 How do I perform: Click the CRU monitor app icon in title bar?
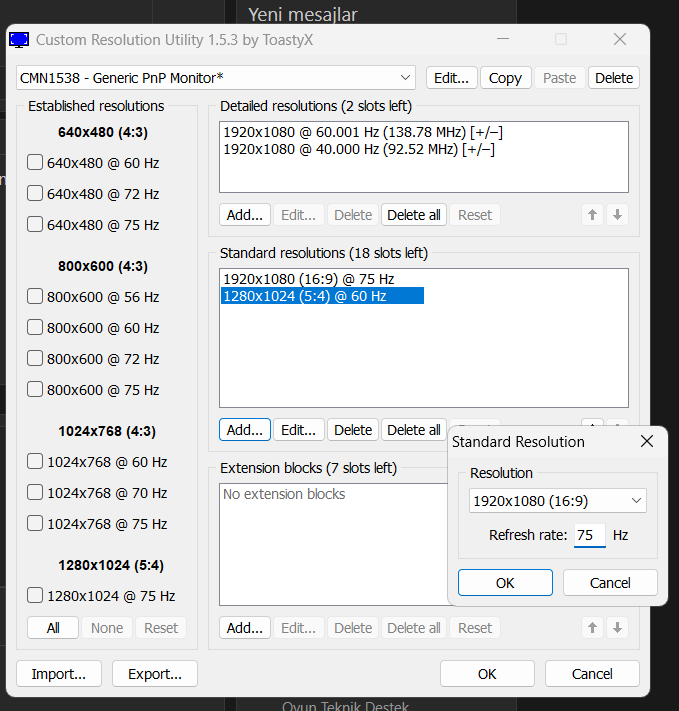(x=19, y=40)
